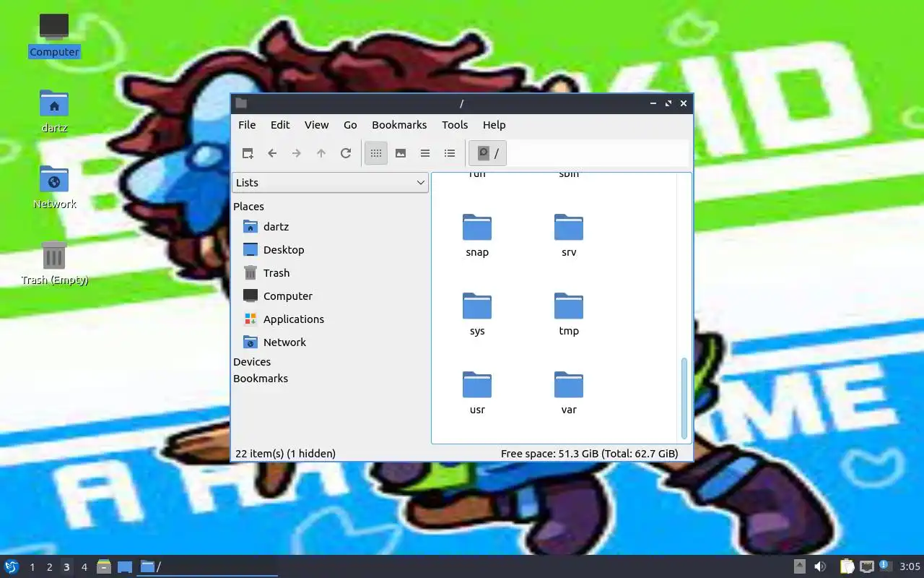The image size is (924, 578).
Task: Click the Bookmarks section header in sidebar
Action: (261, 379)
